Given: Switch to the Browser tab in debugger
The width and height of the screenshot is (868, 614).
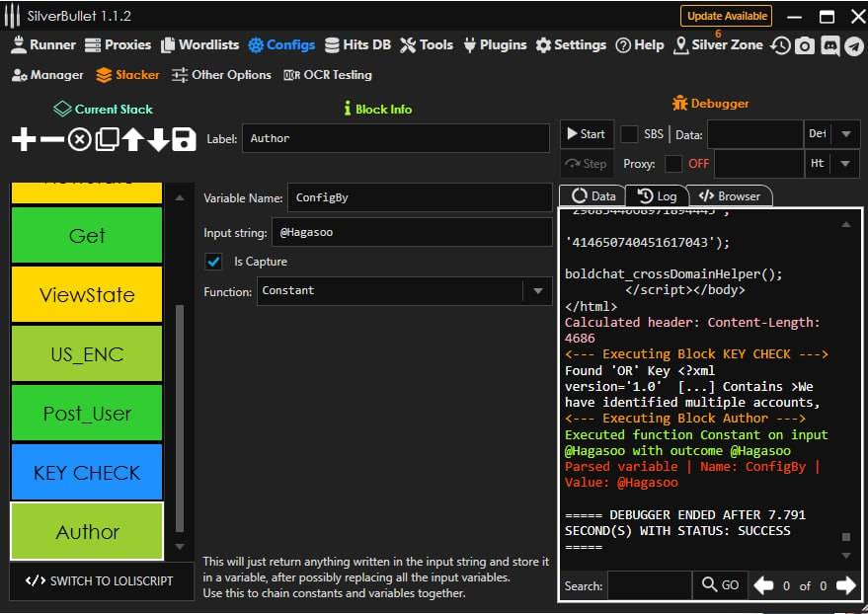Looking at the screenshot, I should [x=729, y=195].
